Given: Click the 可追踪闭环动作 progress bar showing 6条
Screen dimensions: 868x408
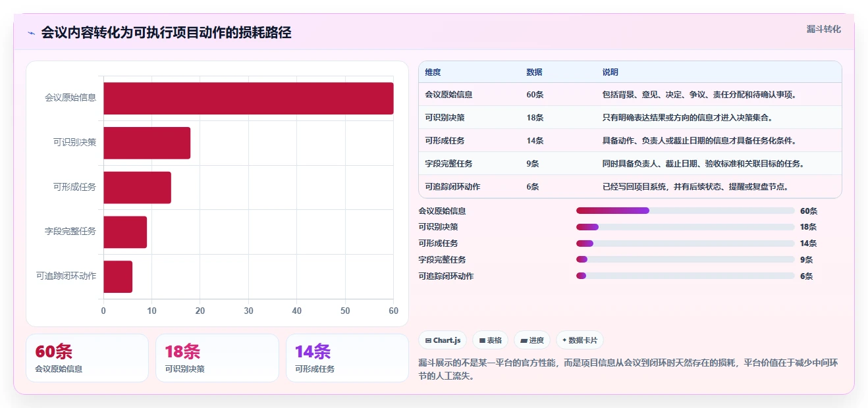Looking at the screenshot, I should [x=685, y=276].
